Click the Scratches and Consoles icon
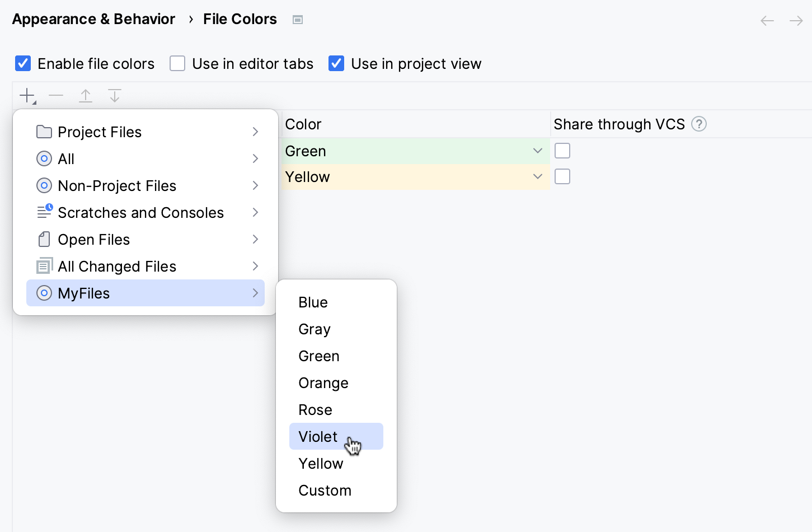This screenshot has width=812, height=532. (x=44, y=212)
